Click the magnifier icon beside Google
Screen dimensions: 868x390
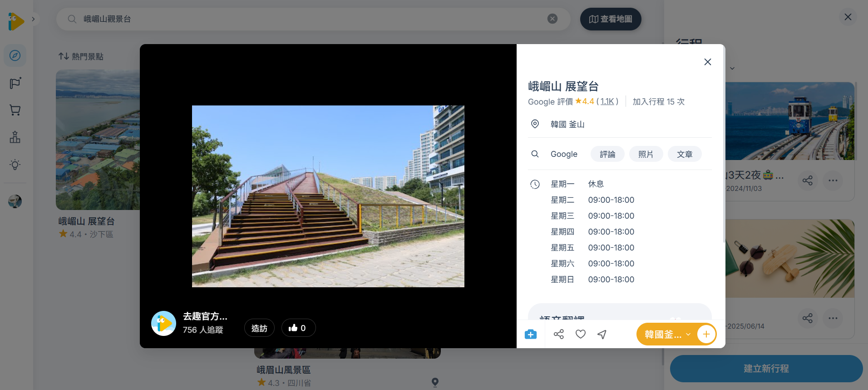click(x=535, y=154)
